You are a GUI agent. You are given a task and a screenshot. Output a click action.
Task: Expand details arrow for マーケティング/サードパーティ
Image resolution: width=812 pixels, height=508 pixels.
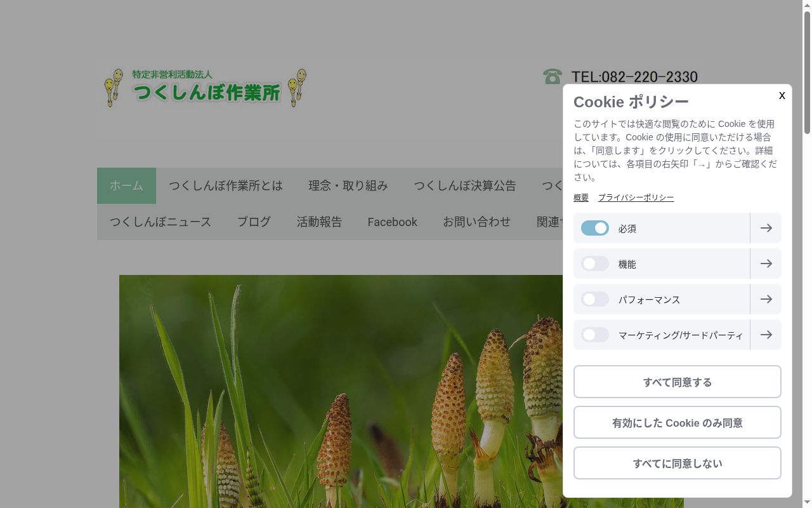[x=766, y=335]
